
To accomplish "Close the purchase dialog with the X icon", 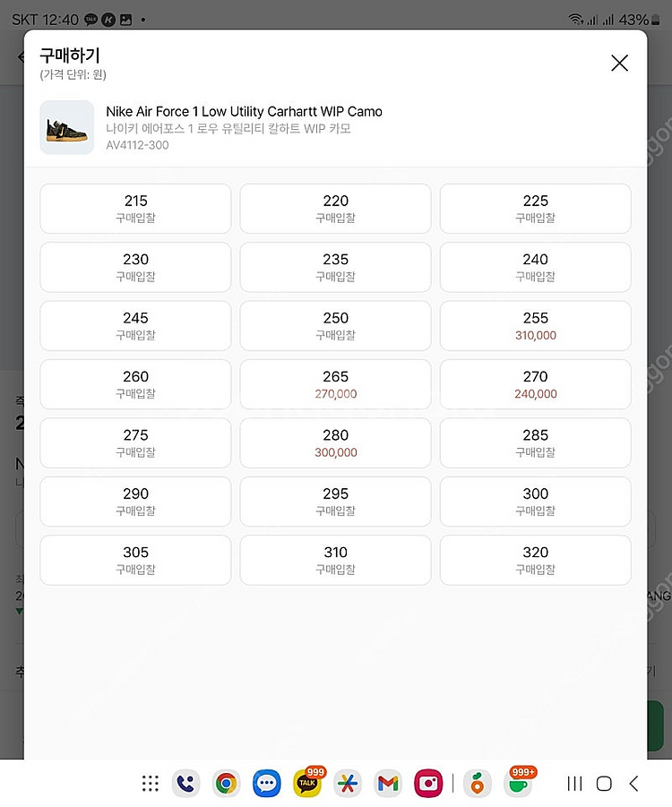I will click(619, 64).
